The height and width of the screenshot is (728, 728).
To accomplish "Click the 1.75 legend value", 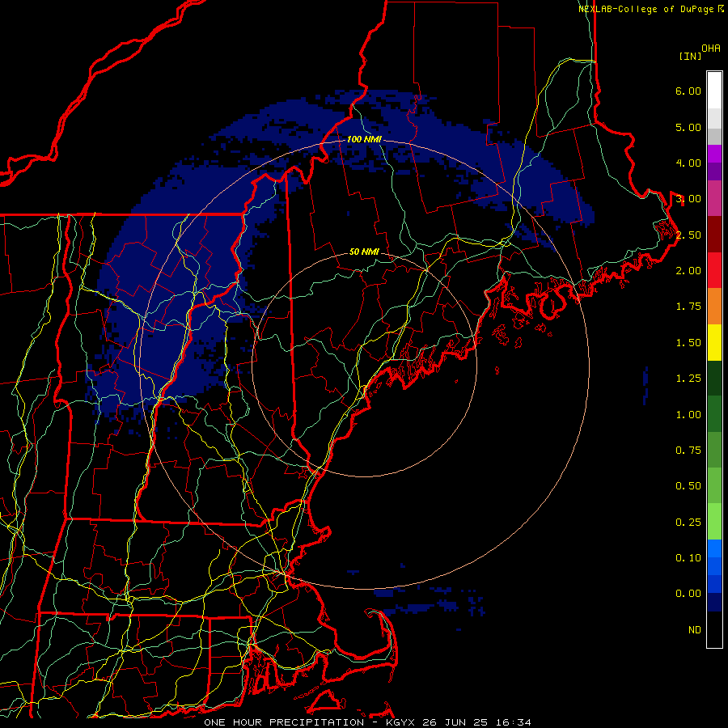I will coord(688,307).
